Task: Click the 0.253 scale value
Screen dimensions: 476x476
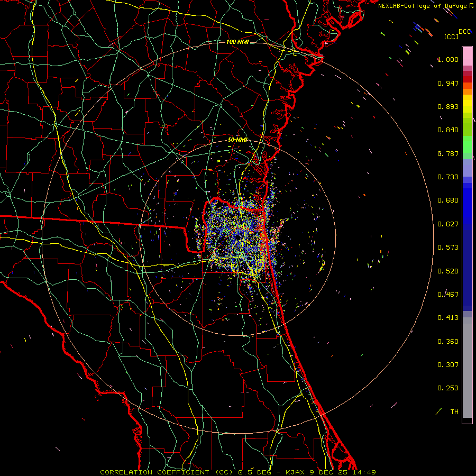Action: tap(448, 388)
